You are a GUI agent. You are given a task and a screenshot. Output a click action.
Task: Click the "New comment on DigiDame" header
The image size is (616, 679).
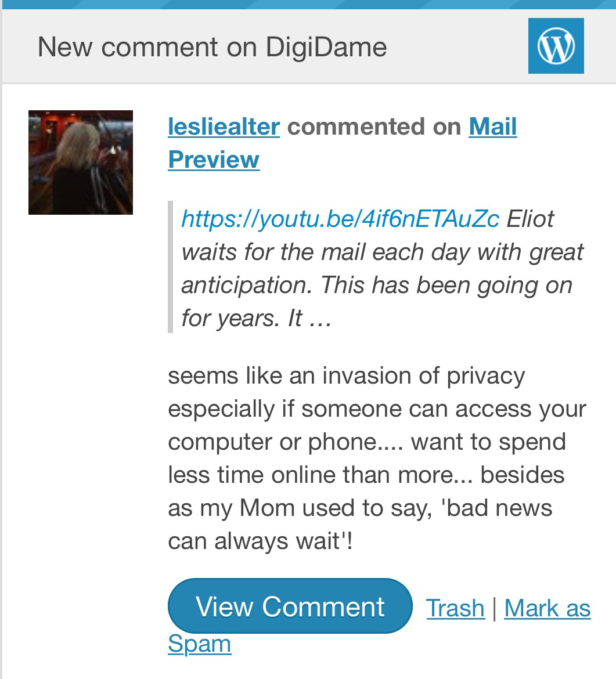(x=212, y=46)
